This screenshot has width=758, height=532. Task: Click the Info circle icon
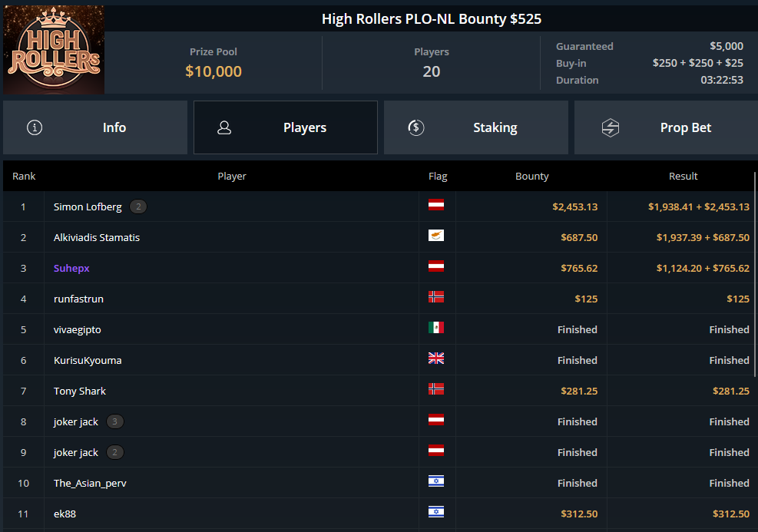[x=35, y=127]
